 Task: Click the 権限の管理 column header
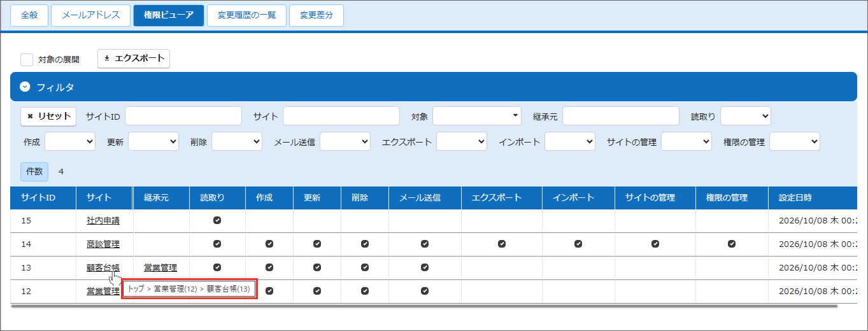pyautogui.click(x=732, y=197)
